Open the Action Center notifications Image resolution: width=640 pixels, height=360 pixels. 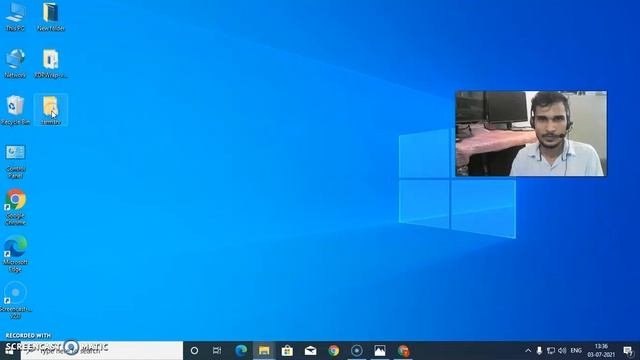629,350
